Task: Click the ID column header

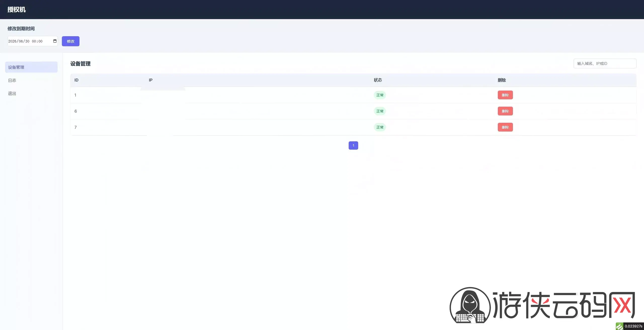Action: (76, 80)
